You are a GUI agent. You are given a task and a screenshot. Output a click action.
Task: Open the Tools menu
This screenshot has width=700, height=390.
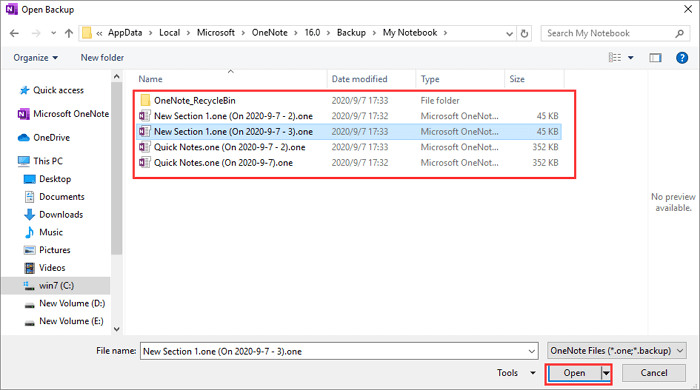[516, 373]
